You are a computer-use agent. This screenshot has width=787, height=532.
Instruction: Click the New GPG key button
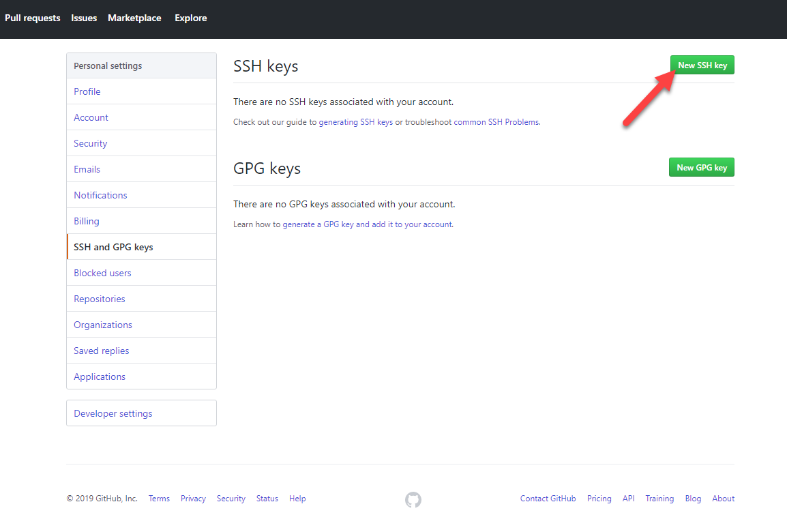pos(702,168)
